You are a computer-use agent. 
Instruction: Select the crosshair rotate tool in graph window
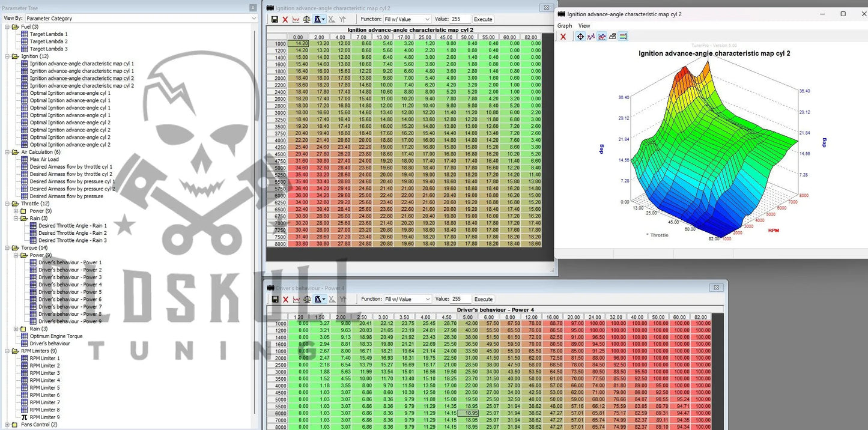[x=580, y=37]
